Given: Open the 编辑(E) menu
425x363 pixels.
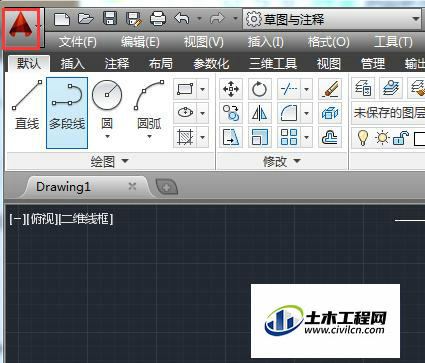Looking at the screenshot, I should tap(140, 42).
